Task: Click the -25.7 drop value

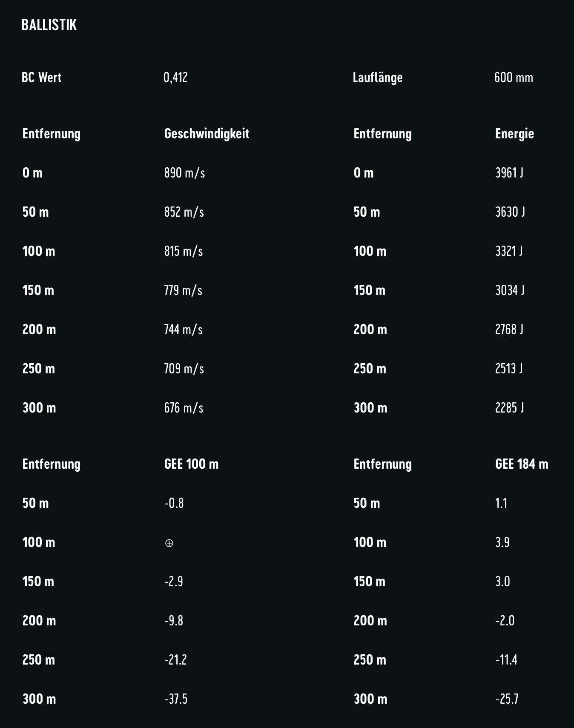Action: coord(507,699)
